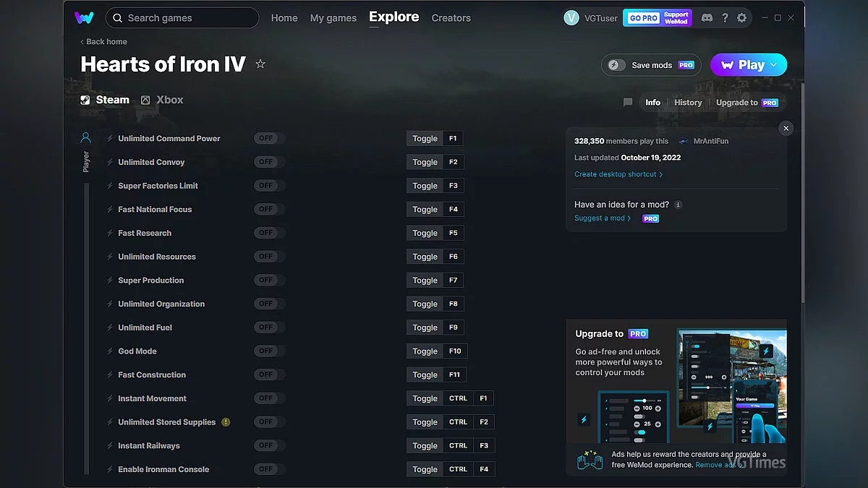868x488 pixels.
Task: Open the settings gear icon
Action: pos(741,18)
